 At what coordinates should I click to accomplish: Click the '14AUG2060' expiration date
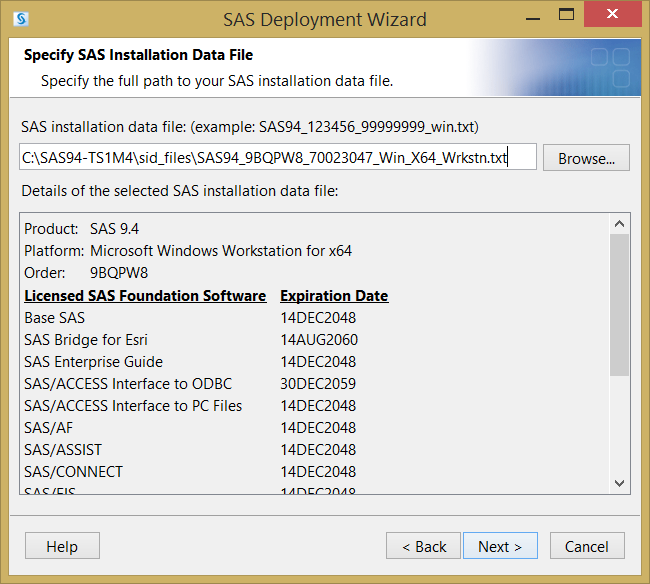pyautogui.click(x=319, y=340)
